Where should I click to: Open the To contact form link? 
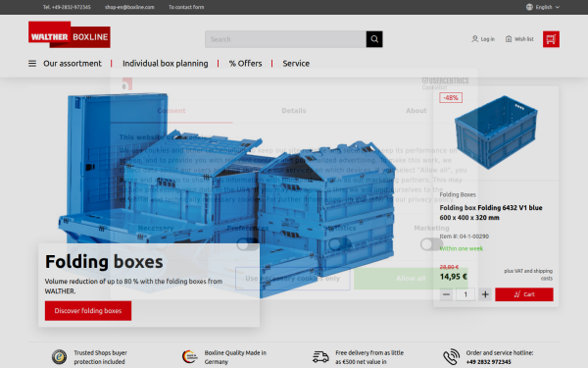pyautogui.click(x=186, y=7)
